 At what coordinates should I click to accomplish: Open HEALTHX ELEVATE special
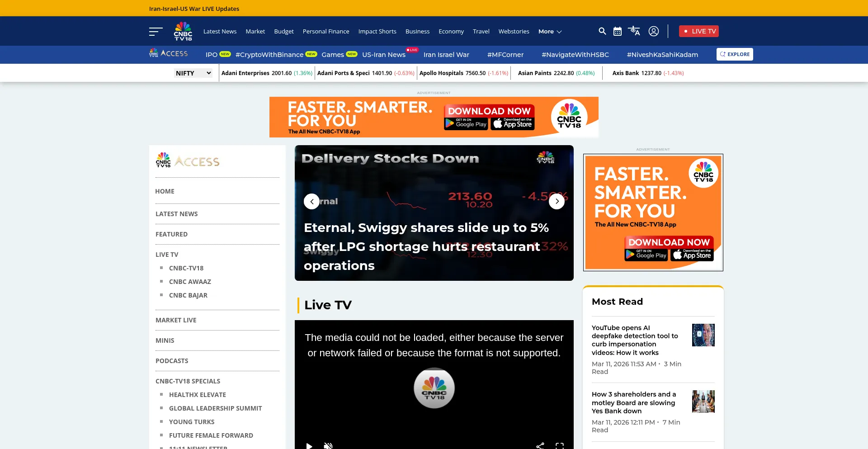[x=198, y=395]
